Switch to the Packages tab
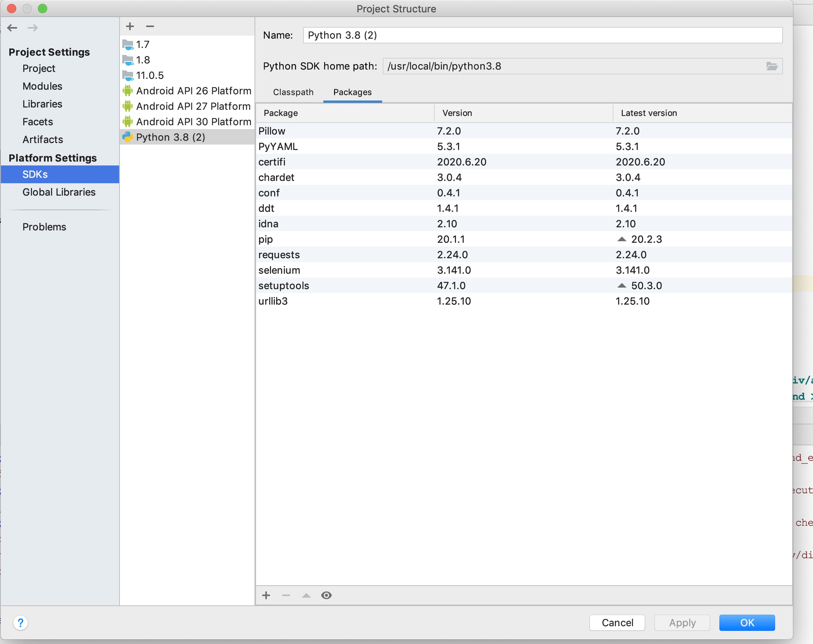The width and height of the screenshot is (813, 644). (352, 92)
